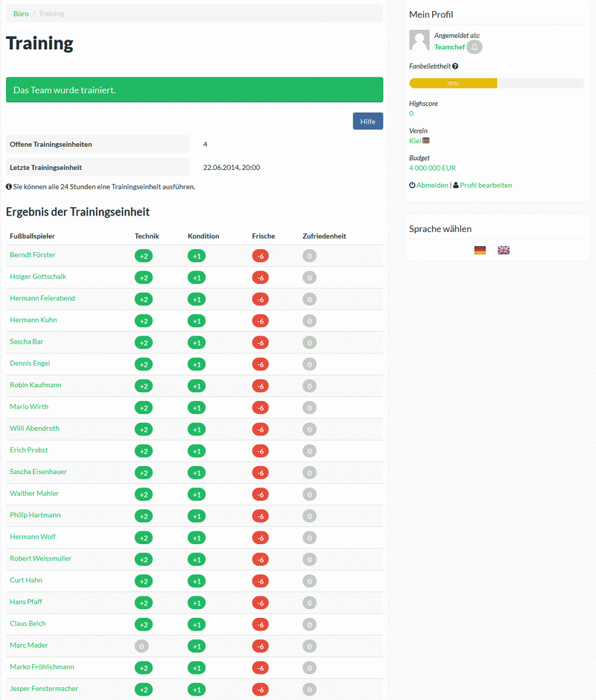The height and width of the screenshot is (700, 596).
Task: Go to Büro in the breadcrumb
Action: click(21, 13)
